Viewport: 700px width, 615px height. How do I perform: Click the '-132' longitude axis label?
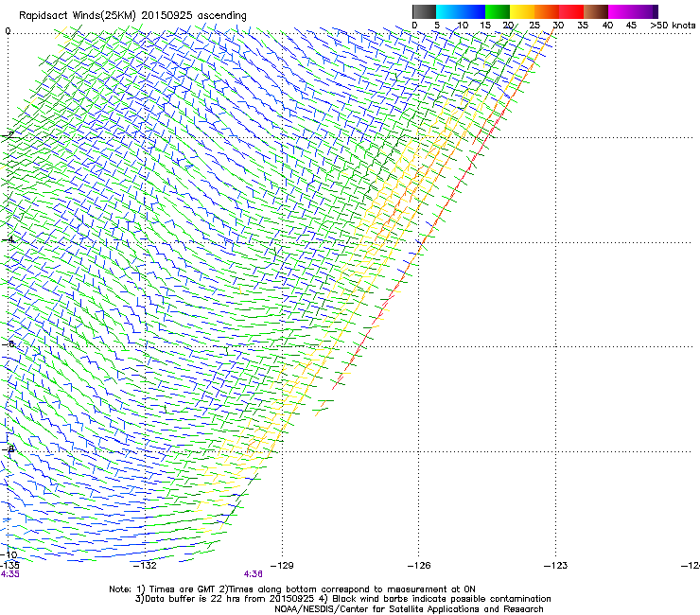tap(145, 566)
